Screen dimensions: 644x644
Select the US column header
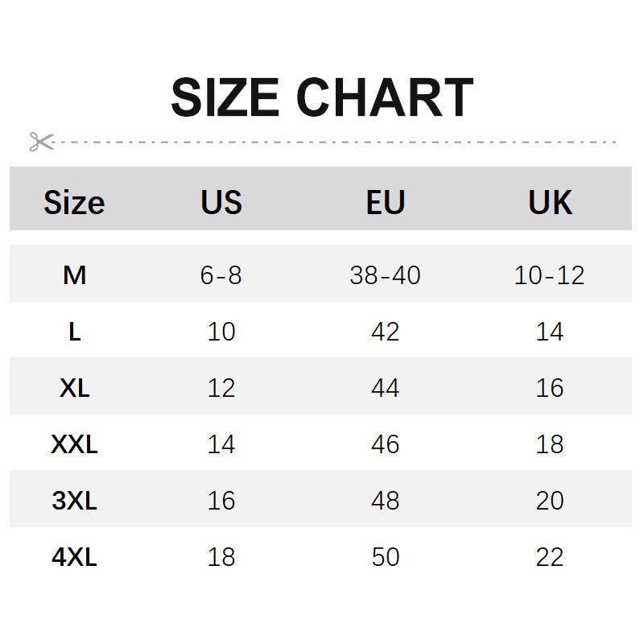click(221, 202)
